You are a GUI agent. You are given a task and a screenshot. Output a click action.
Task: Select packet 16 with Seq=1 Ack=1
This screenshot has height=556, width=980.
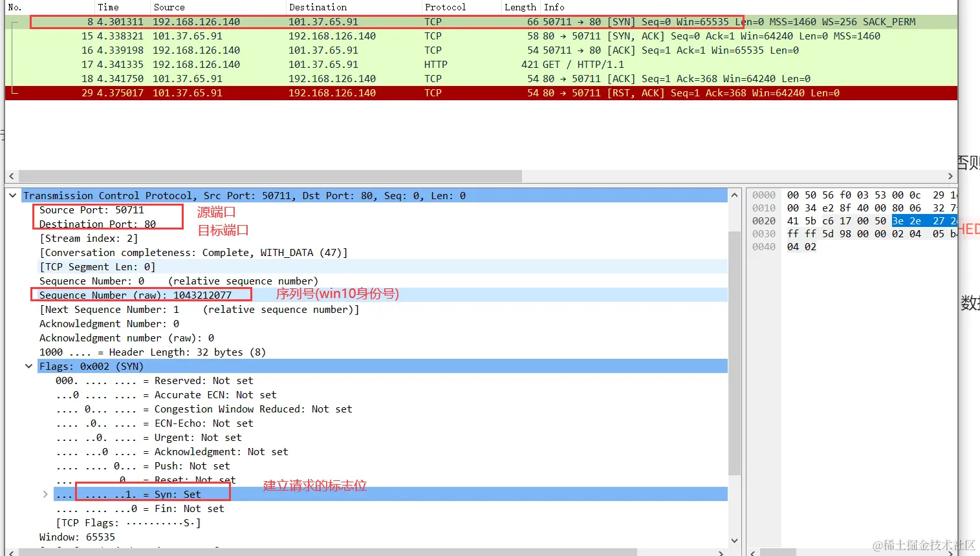click(481, 50)
